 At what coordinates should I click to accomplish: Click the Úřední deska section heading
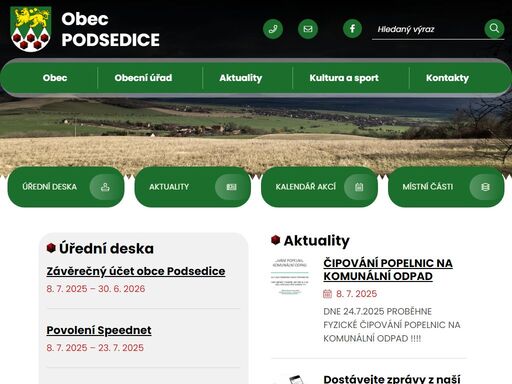pos(106,248)
